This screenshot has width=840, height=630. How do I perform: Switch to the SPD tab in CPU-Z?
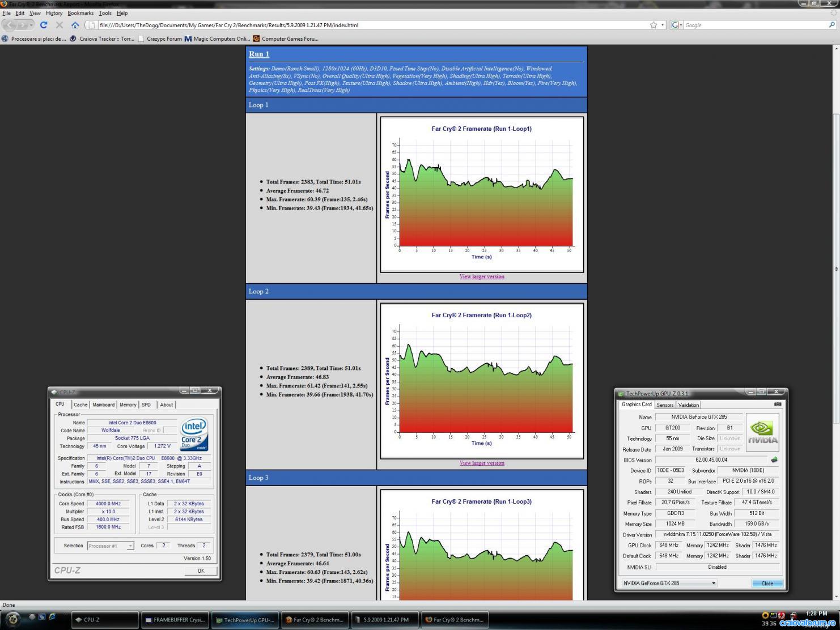click(x=146, y=405)
